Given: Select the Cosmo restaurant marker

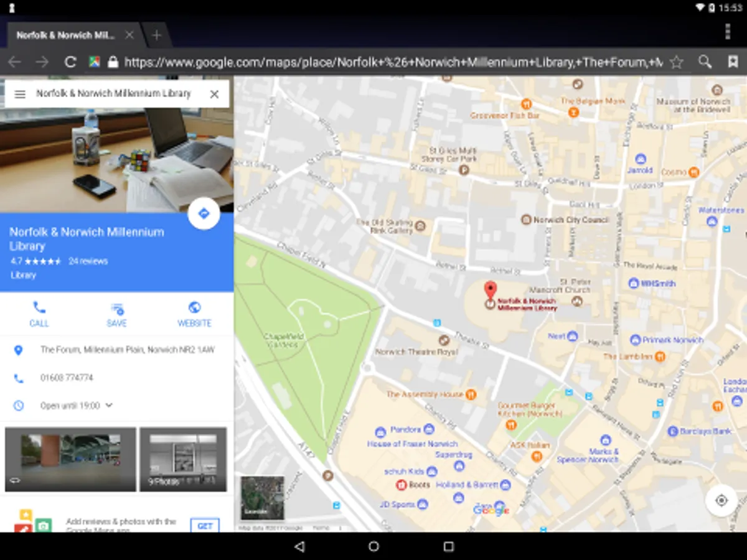Looking at the screenshot, I should [x=694, y=172].
